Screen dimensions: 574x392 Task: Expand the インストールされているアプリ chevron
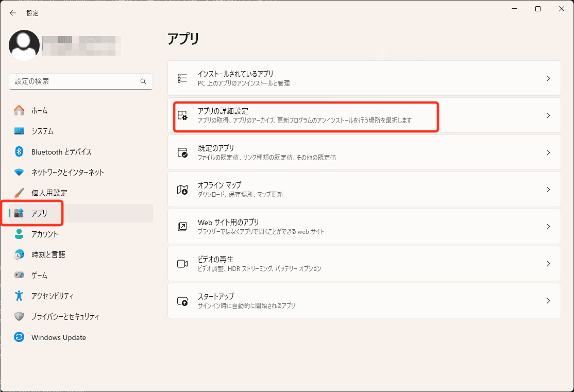point(548,78)
